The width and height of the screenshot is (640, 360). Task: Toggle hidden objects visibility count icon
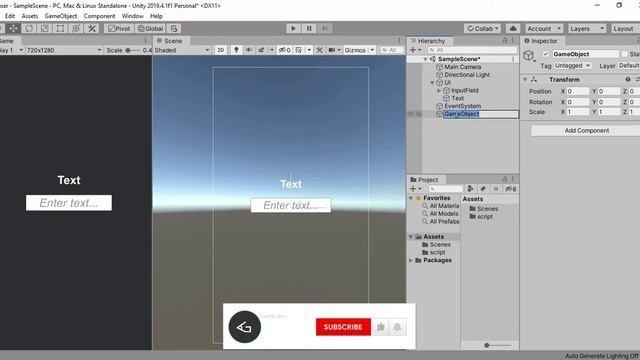pos(284,50)
